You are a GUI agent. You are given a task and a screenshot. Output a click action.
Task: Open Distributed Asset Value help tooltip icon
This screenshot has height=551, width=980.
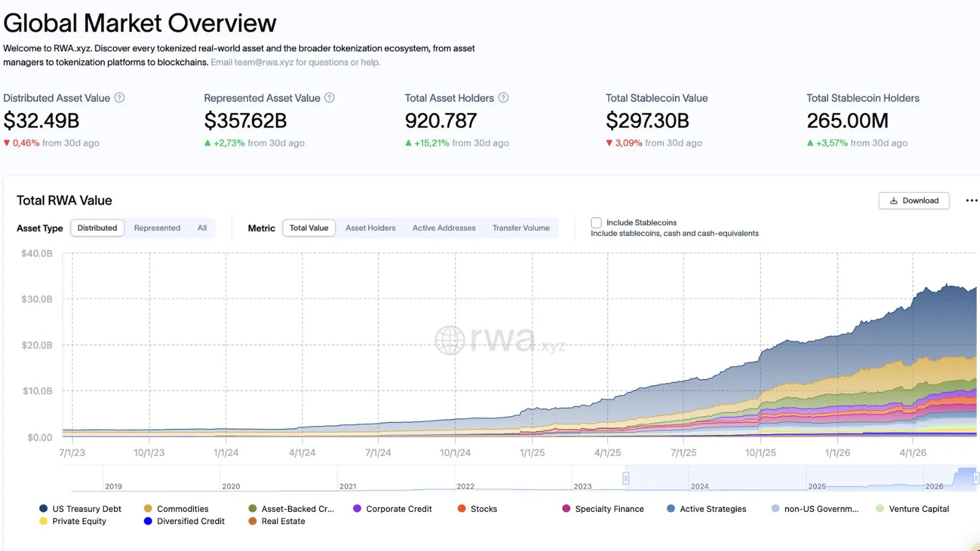(120, 98)
